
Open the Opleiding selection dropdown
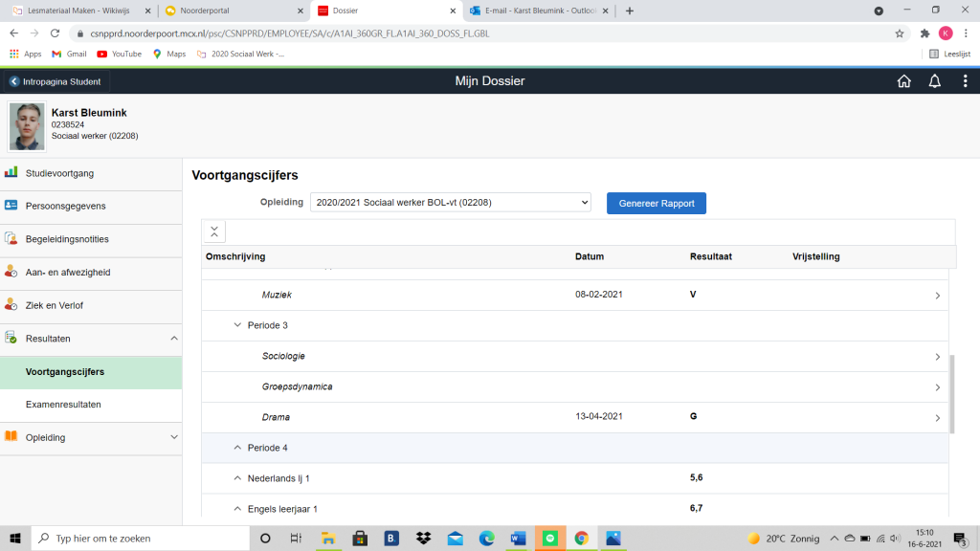(x=450, y=203)
